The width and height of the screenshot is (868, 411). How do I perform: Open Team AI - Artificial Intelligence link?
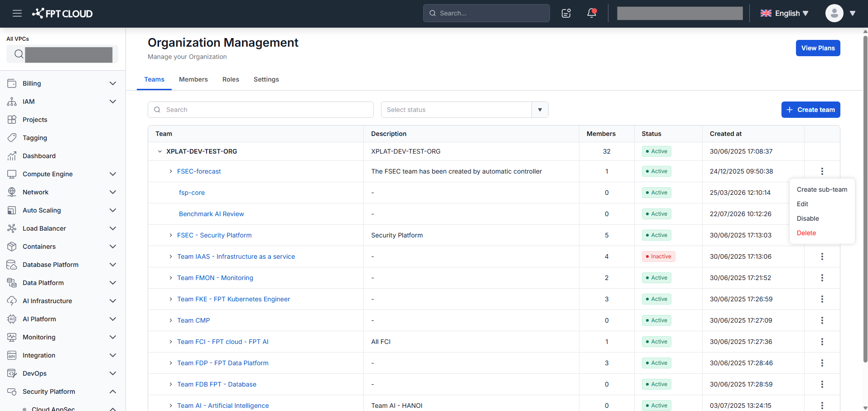pos(223,406)
